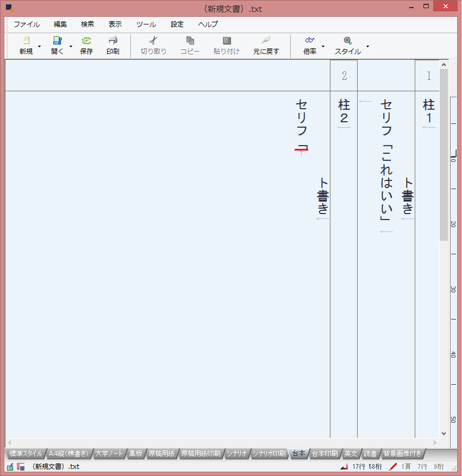This screenshot has height=476, width=462.
Task: Open a file with the 開く icon
Action: (x=57, y=40)
